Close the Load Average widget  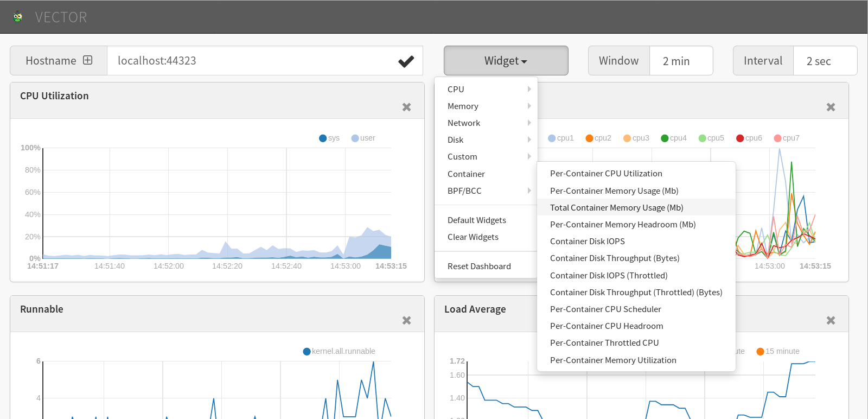pos(831,321)
